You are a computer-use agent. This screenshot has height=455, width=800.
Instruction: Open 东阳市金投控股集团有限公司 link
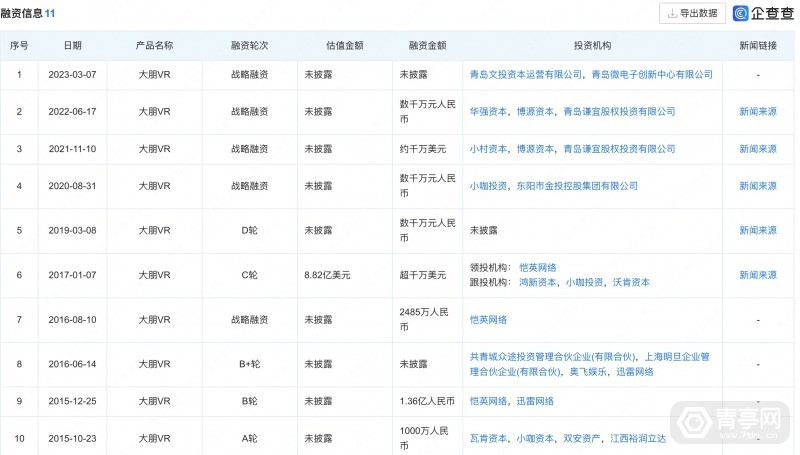(577, 186)
